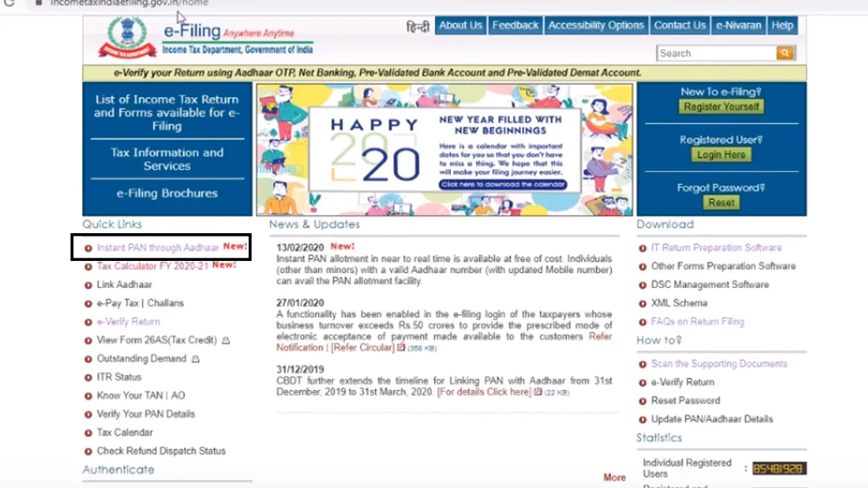This screenshot has width=868, height=488.
Task: Click the 31/12/2019 news date
Action: pyautogui.click(x=300, y=369)
